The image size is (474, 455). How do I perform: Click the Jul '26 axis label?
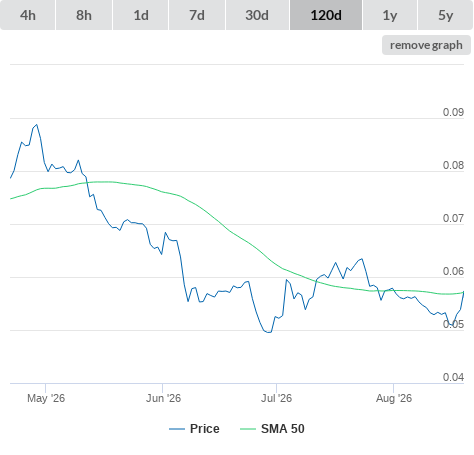tap(276, 398)
